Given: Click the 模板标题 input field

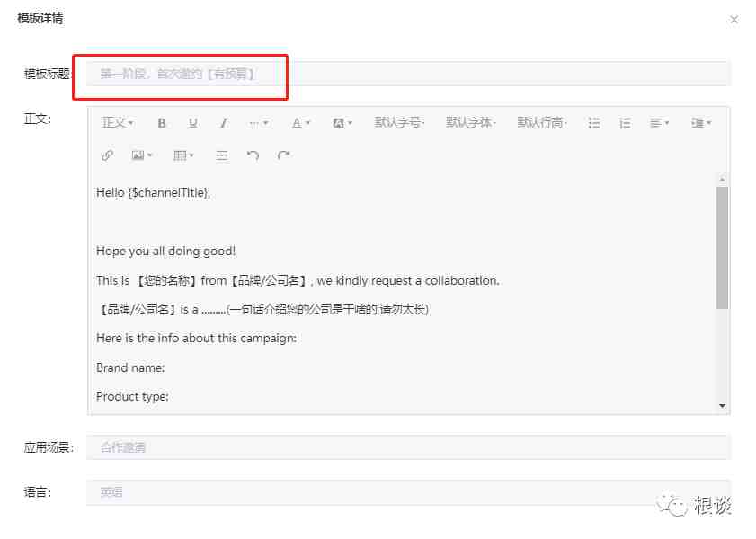Looking at the screenshot, I should pos(408,74).
